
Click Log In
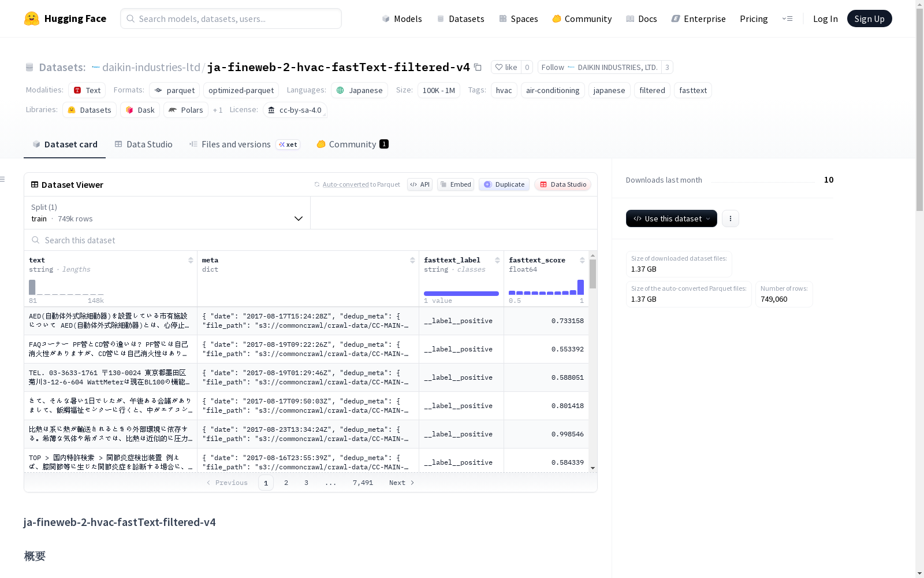tap(825, 18)
